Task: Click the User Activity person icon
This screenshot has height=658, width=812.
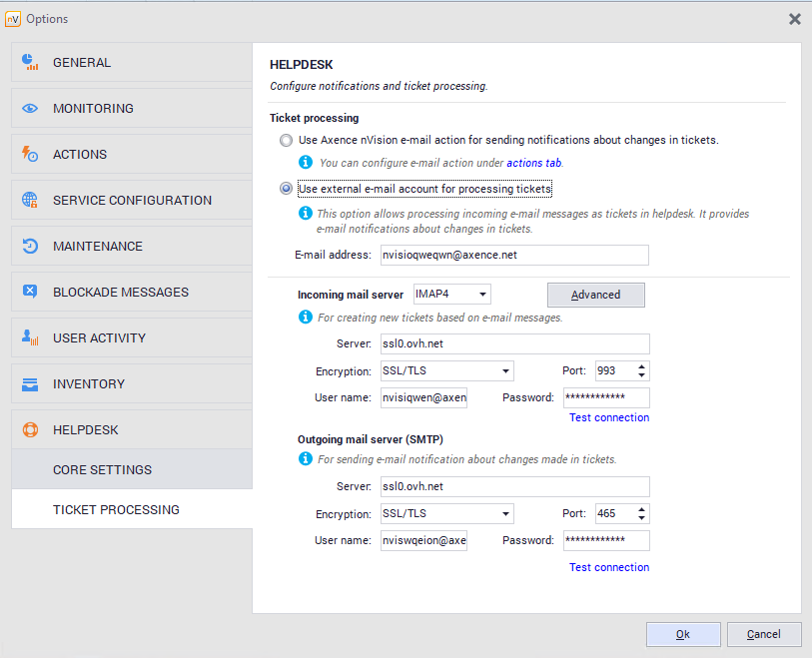Action: click(30, 338)
